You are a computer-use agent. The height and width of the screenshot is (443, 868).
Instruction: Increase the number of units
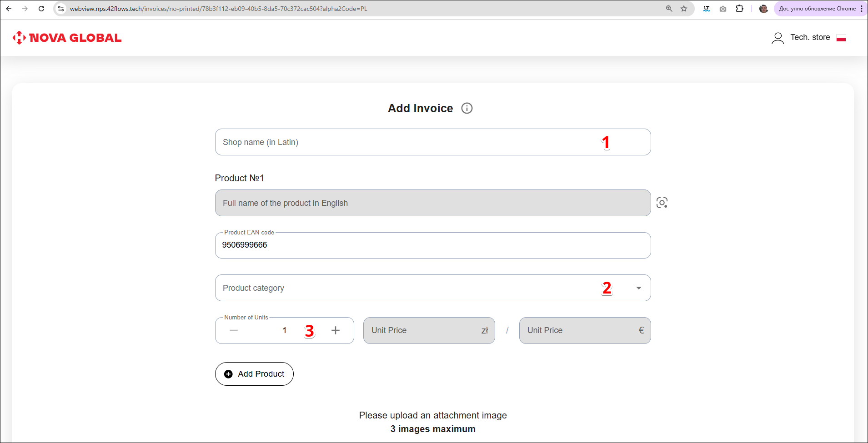click(336, 330)
